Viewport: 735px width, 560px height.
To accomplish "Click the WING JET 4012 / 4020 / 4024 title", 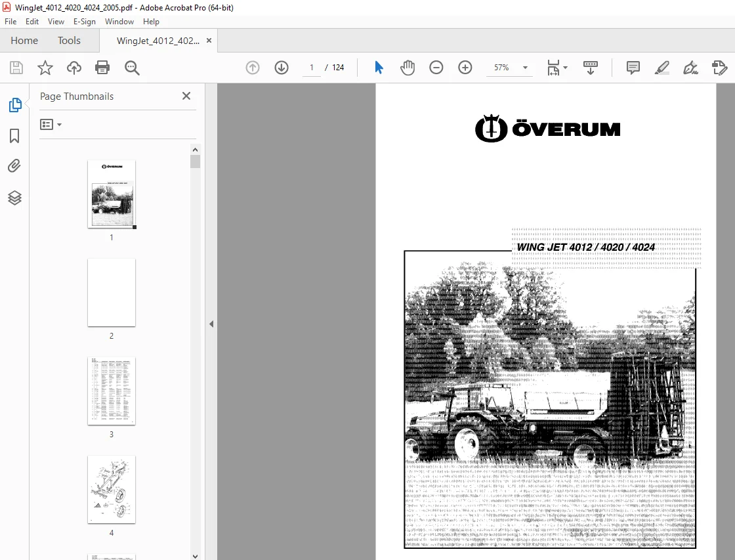I will pos(585,247).
